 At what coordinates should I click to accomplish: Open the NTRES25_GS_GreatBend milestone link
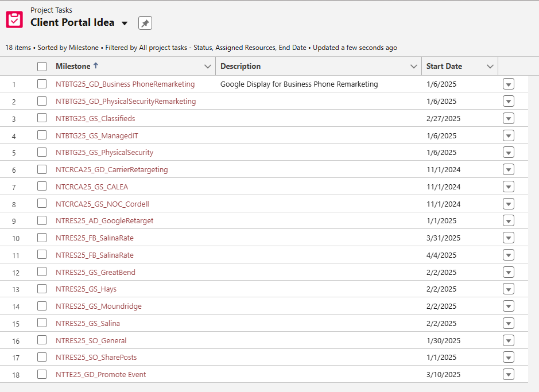pyautogui.click(x=95, y=272)
